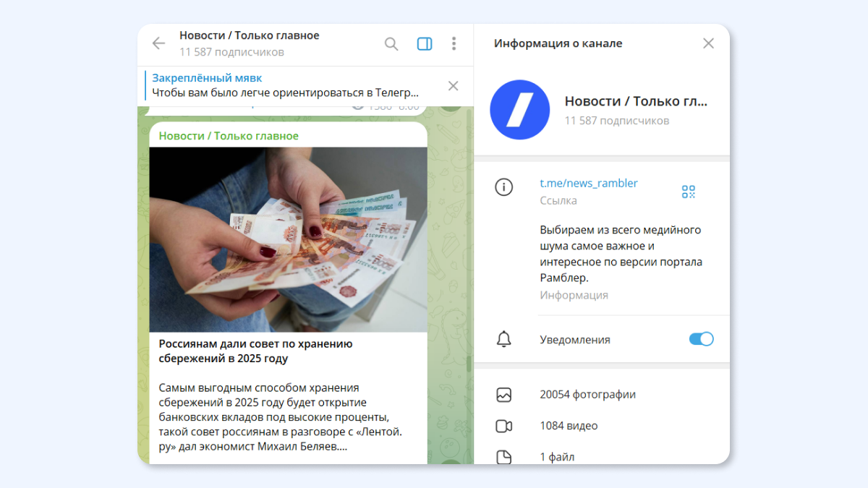Click the info circle icon
The image size is (868, 488).
tap(503, 187)
